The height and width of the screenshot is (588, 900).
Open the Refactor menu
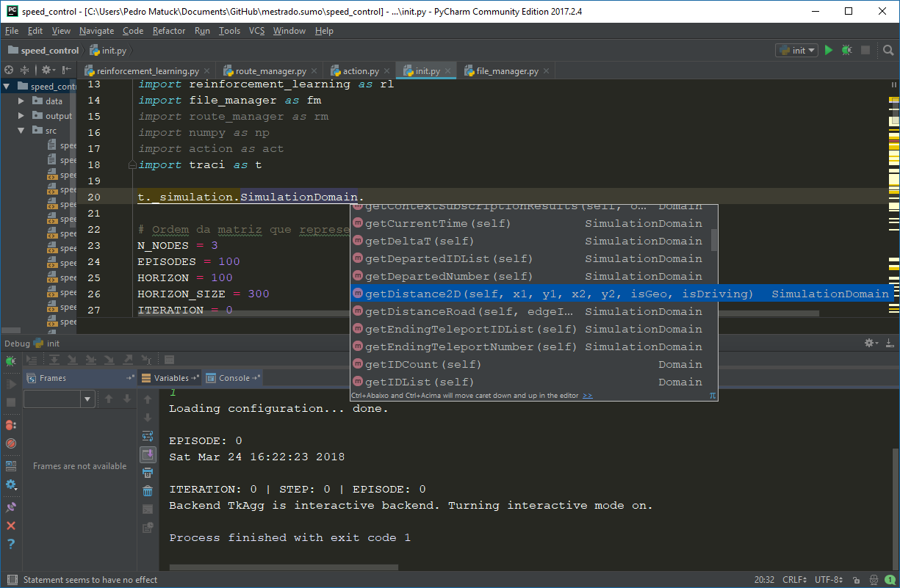tap(169, 31)
